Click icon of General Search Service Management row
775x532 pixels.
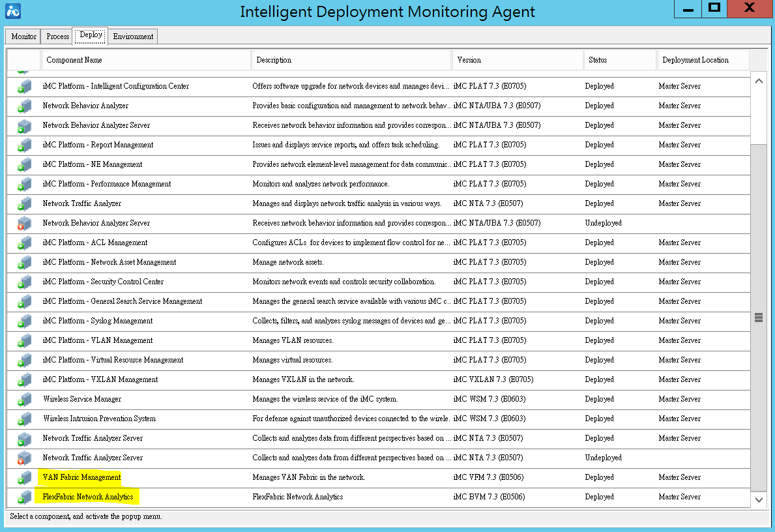pyautogui.click(x=24, y=302)
